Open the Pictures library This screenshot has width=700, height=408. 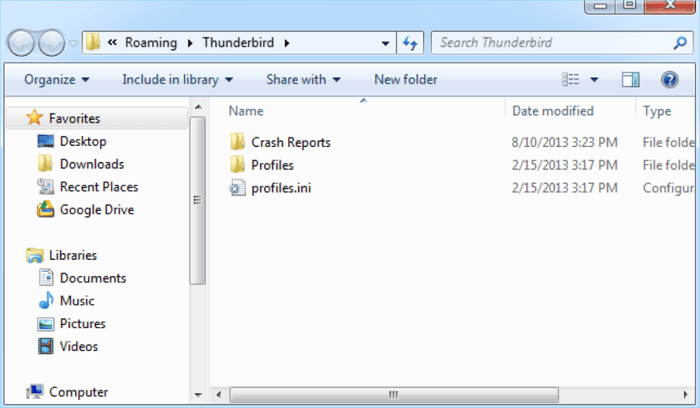[x=83, y=323]
